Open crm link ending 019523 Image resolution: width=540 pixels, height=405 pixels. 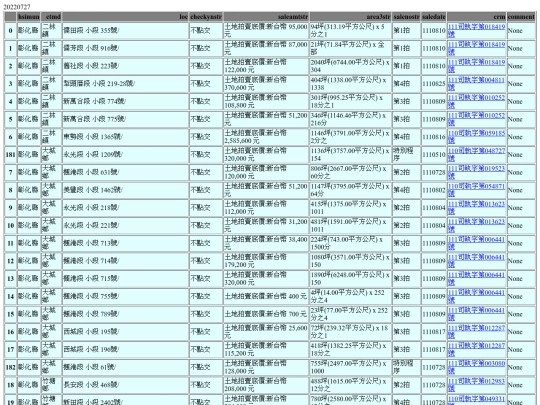[476, 172]
